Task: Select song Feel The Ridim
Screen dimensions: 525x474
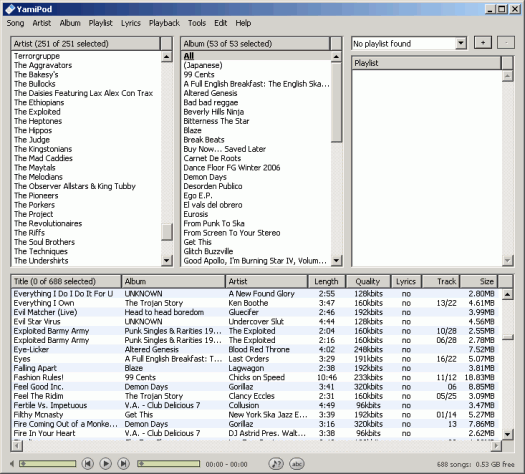Action: pos(255,396)
